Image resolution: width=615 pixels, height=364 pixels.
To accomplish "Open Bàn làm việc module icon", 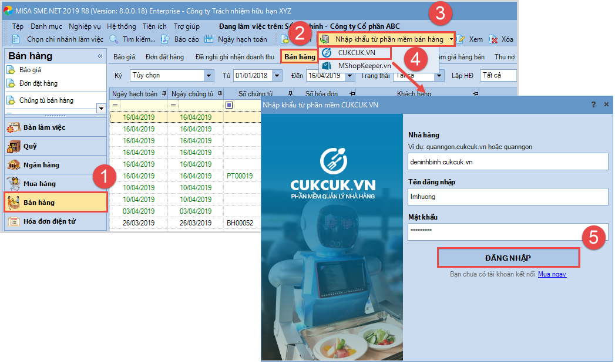I will pyautogui.click(x=14, y=127).
